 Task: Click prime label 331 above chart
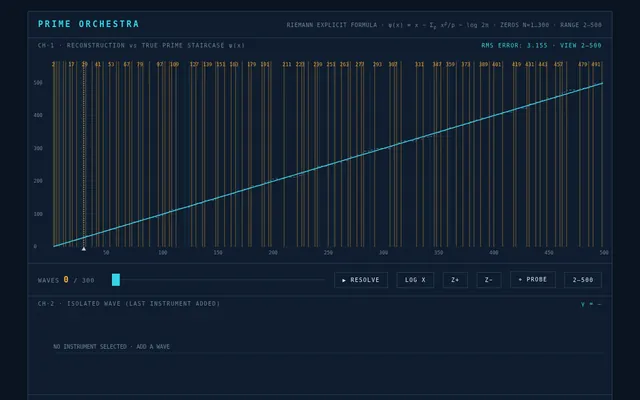click(419, 64)
